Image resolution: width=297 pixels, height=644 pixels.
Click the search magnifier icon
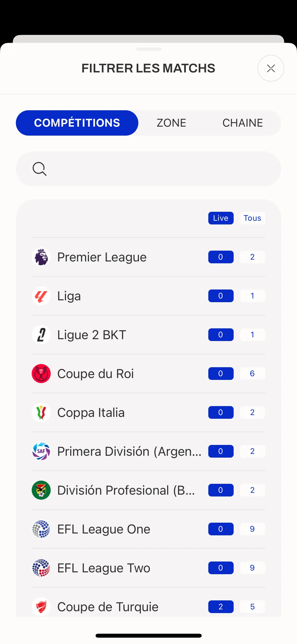pyautogui.click(x=40, y=169)
